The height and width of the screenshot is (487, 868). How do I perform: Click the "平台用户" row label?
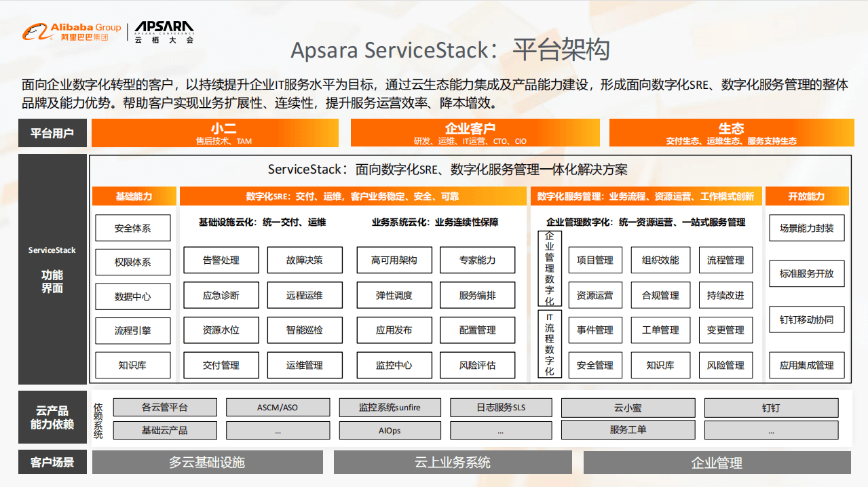52,133
